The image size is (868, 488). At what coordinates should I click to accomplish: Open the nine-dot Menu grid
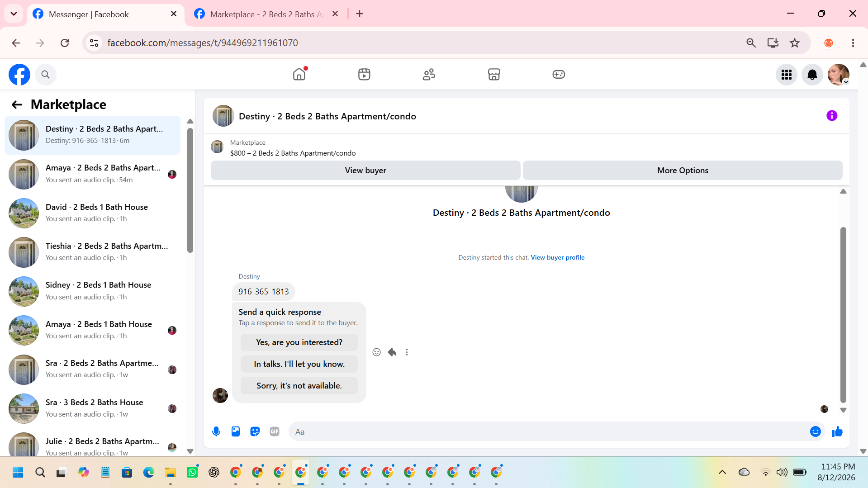pos(787,75)
